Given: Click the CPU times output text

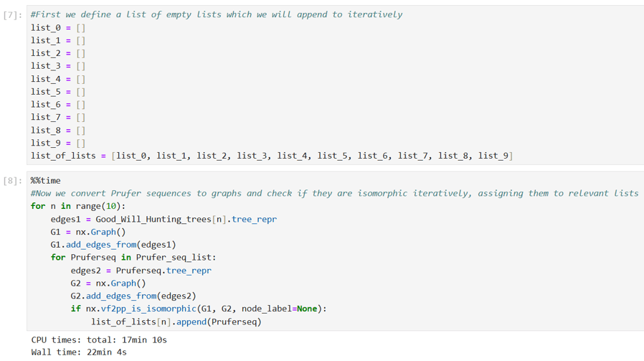Looking at the screenshot, I should tap(99, 339).
